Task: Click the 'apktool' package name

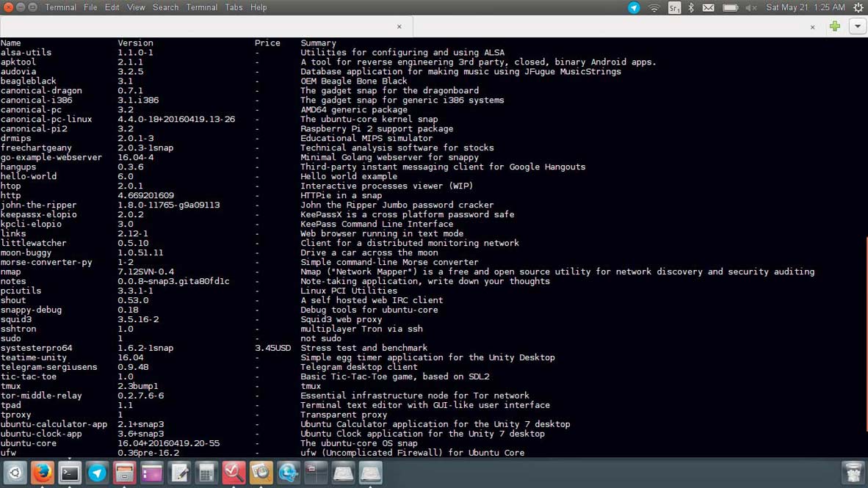Action: [18, 62]
